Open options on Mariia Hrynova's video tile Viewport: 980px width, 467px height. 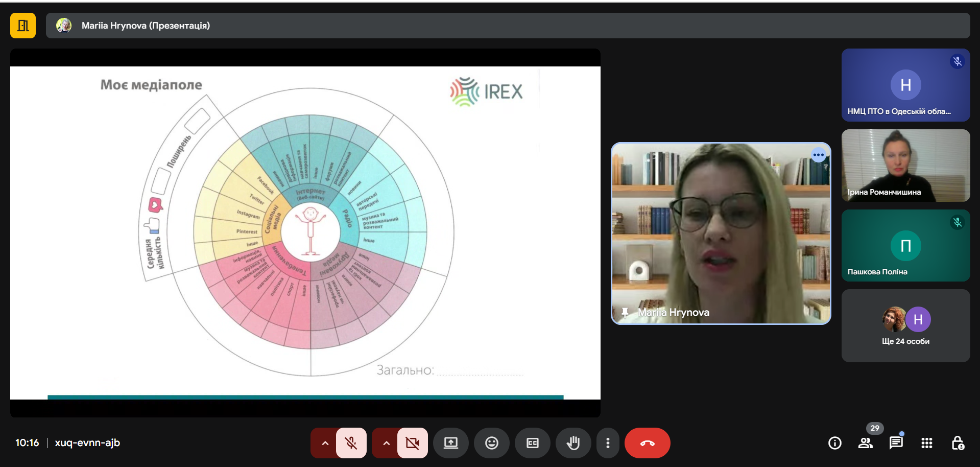[x=818, y=155]
